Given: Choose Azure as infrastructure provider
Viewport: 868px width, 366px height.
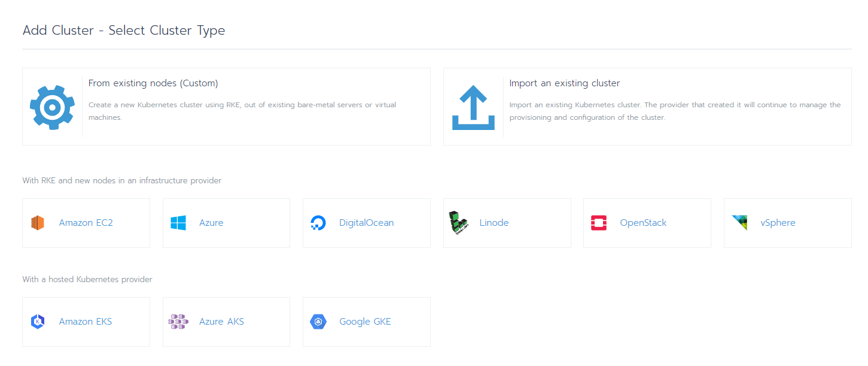Looking at the screenshot, I should click(211, 223).
